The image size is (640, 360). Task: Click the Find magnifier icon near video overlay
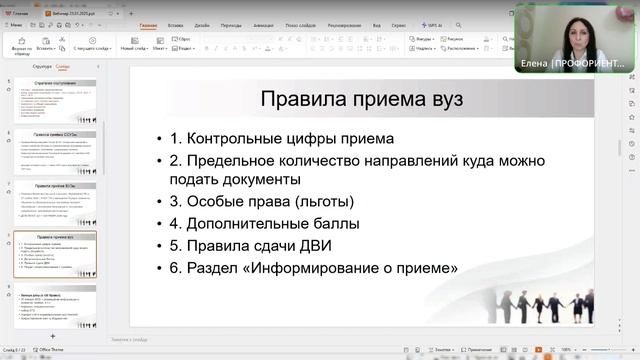[x=505, y=39]
